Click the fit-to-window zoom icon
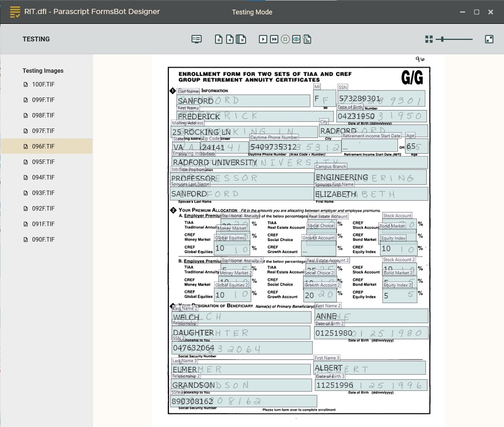The image size is (504, 427). pyautogui.click(x=429, y=39)
